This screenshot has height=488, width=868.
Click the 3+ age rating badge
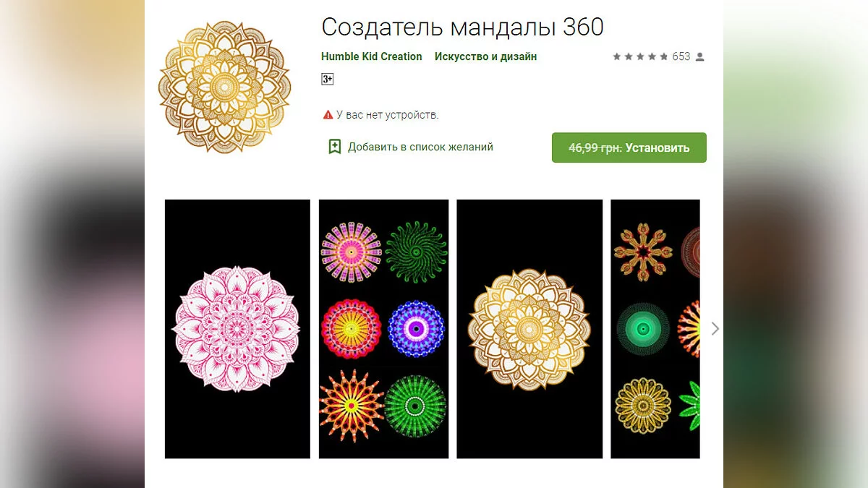[328, 79]
